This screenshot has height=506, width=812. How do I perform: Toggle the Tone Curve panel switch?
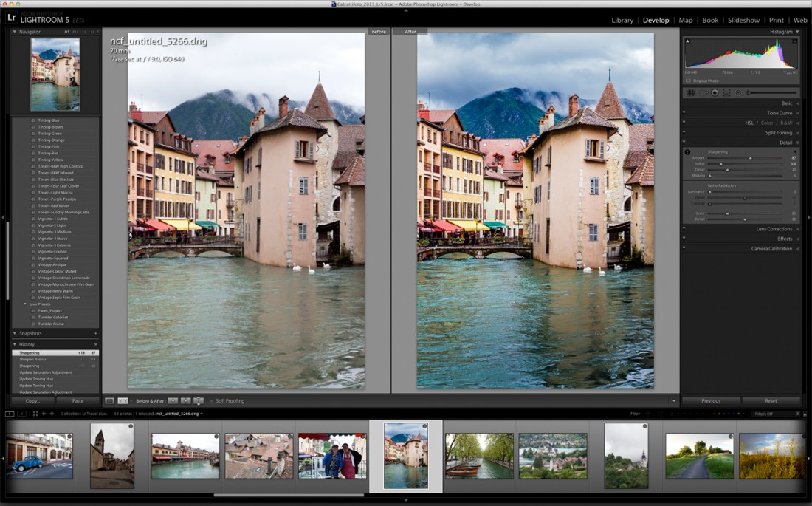tap(684, 113)
